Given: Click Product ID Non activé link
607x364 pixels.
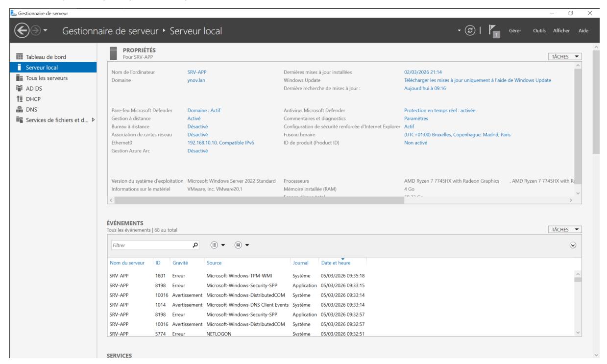Looking at the screenshot, I should (415, 142).
